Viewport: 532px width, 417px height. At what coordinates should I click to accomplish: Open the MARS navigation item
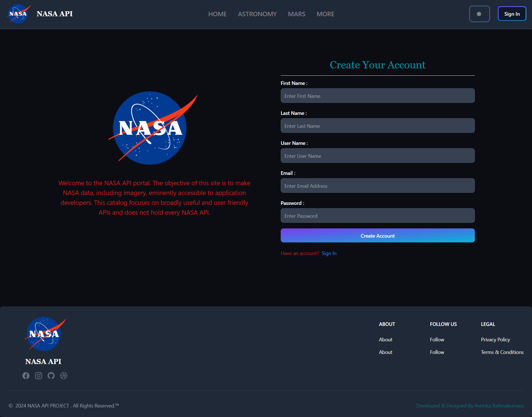pyautogui.click(x=296, y=14)
